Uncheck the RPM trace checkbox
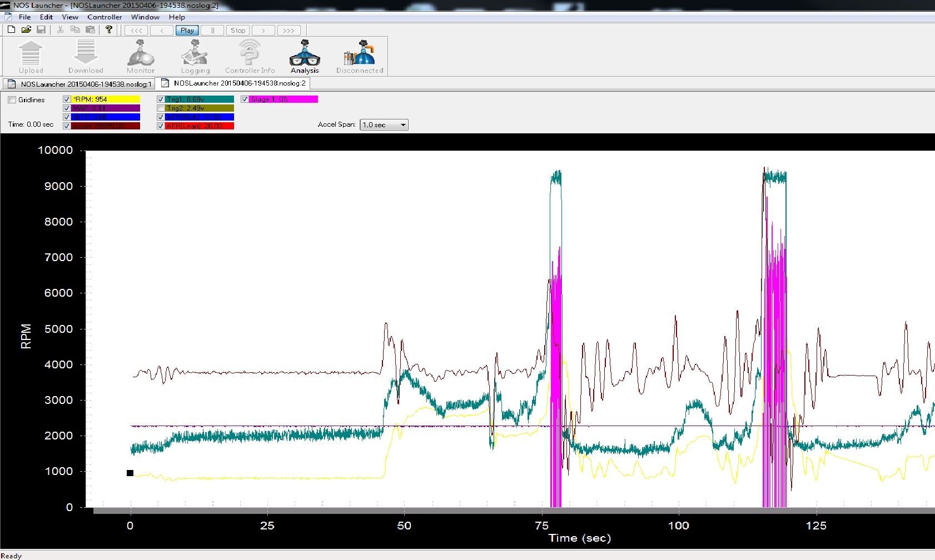The height and width of the screenshot is (560, 935). pos(67,99)
